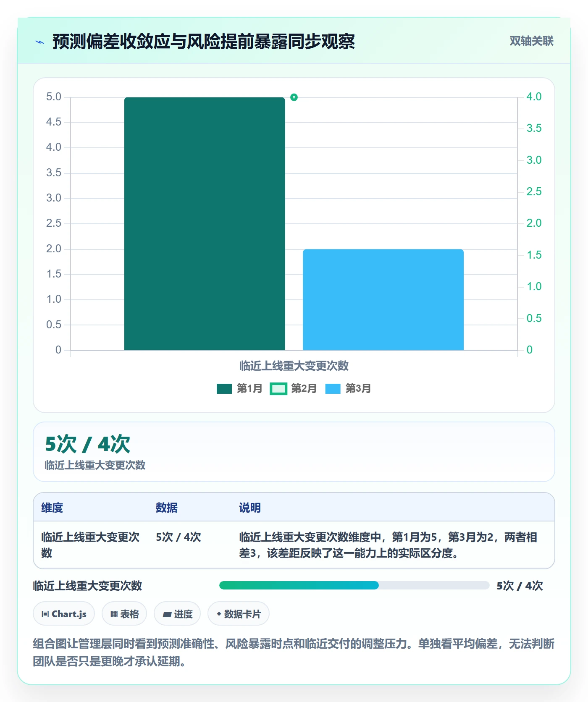Screen dimensions: 588x702
Task: Click the grid icon in the 表格 tag
Action: (x=114, y=614)
